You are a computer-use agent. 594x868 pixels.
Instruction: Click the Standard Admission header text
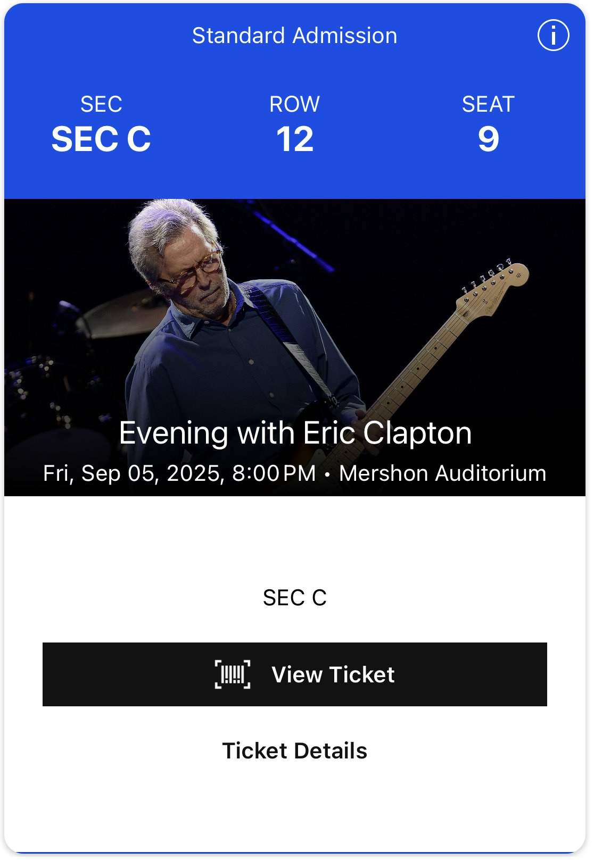click(x=294, y=36)
